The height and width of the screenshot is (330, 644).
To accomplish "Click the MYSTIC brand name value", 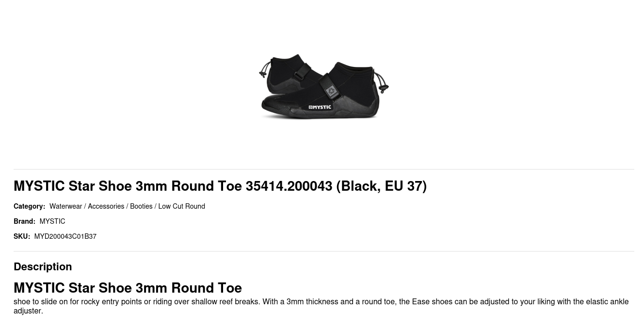I will click(52, 221).
